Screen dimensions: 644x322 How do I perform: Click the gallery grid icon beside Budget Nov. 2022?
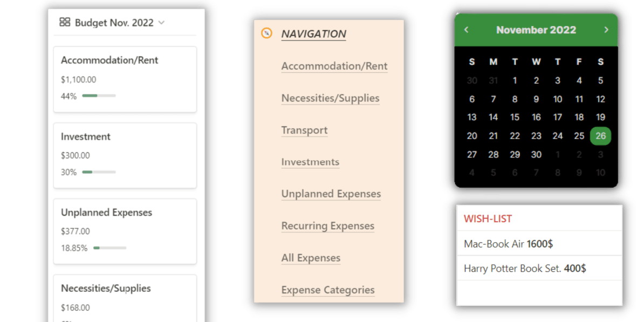[x=65, y=22]
